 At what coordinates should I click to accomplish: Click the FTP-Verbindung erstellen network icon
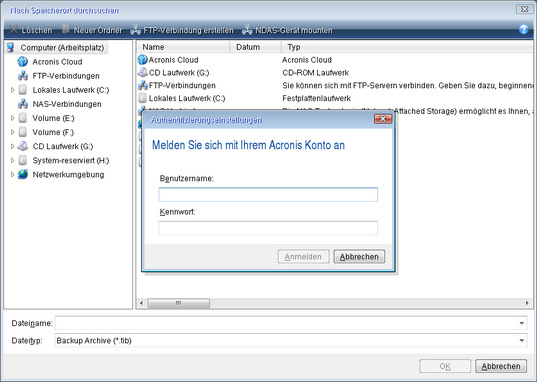[x=136, y=30]
